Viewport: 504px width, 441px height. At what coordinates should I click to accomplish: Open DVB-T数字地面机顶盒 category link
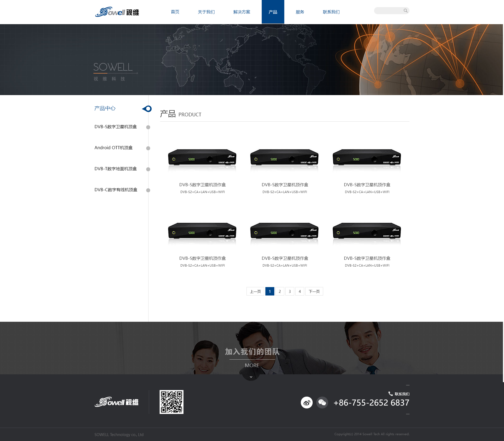pos(115,169)
